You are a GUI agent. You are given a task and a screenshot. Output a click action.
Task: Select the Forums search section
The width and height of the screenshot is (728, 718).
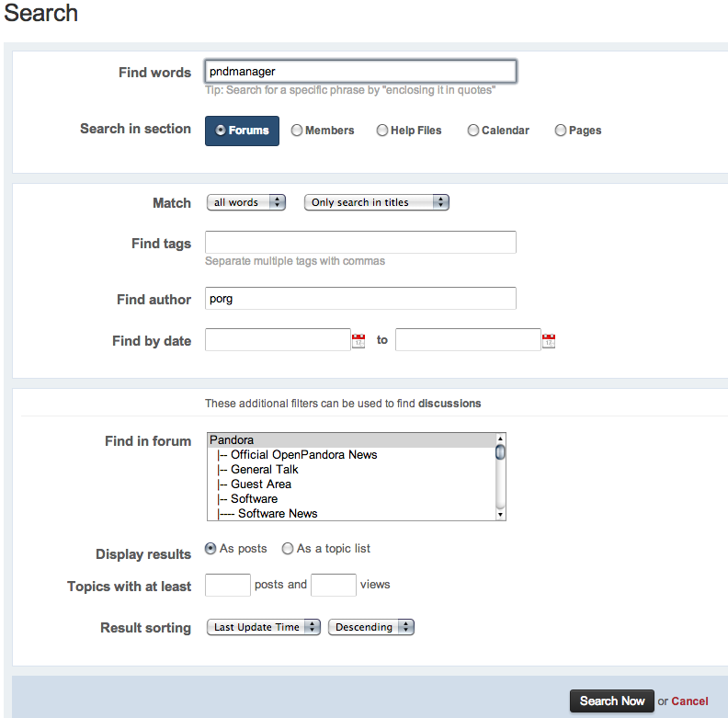pos(242,131)
